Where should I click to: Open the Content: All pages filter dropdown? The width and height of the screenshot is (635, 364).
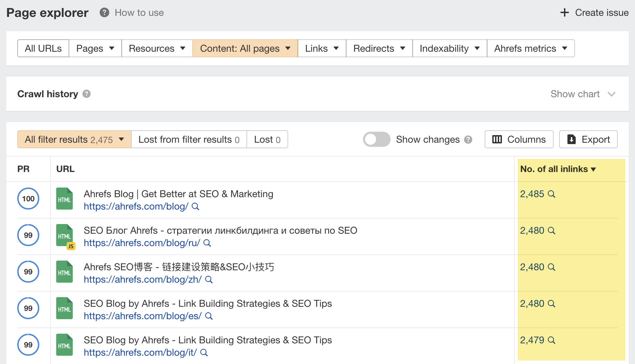coord(245,48)
